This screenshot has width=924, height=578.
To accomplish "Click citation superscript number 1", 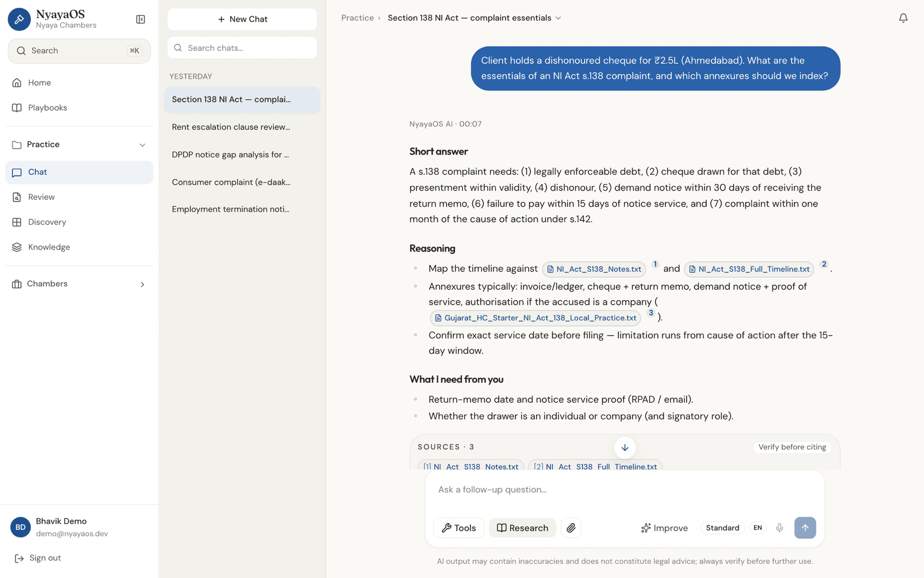I will tap(655, 264).
